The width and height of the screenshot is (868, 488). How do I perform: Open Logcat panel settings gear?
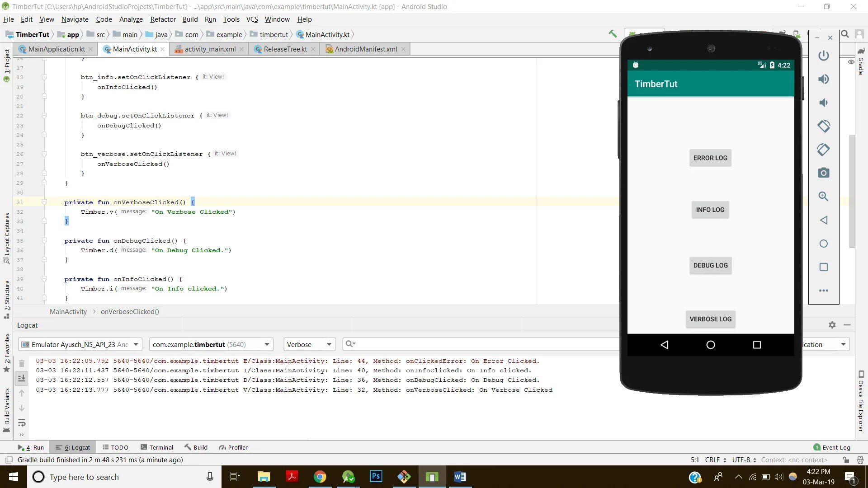[832, 325]
